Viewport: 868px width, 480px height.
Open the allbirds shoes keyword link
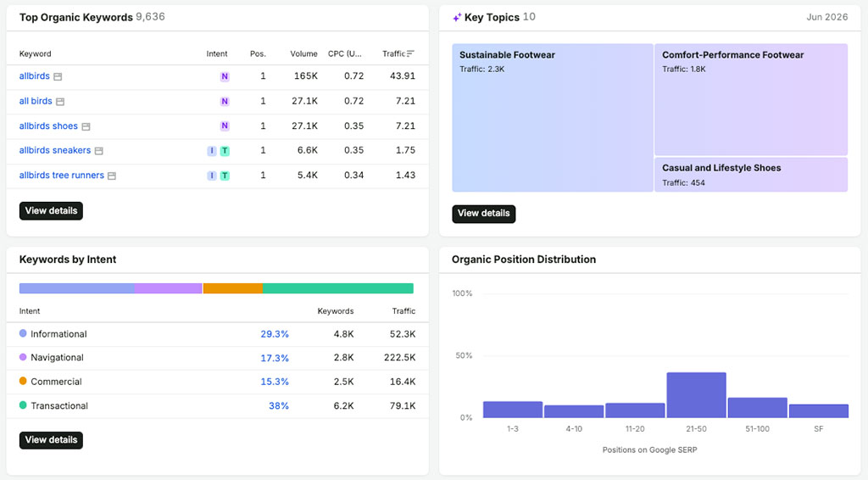[x=48, y=126]
